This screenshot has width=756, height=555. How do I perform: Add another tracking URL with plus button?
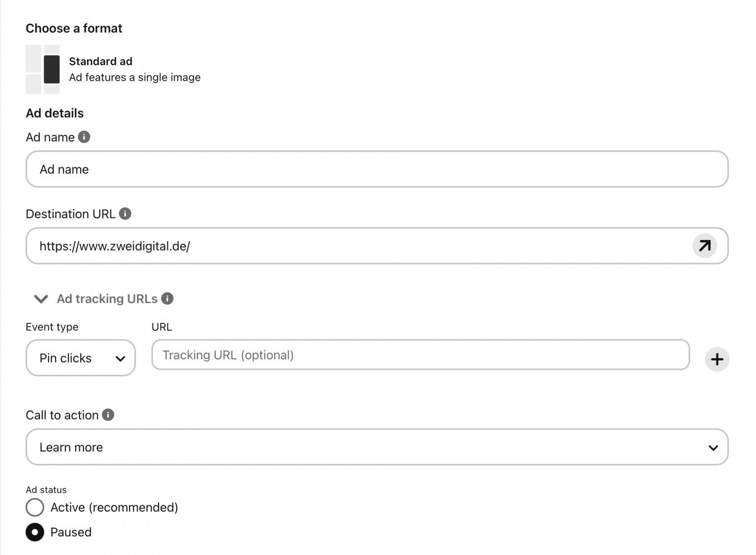click(717, 359)
